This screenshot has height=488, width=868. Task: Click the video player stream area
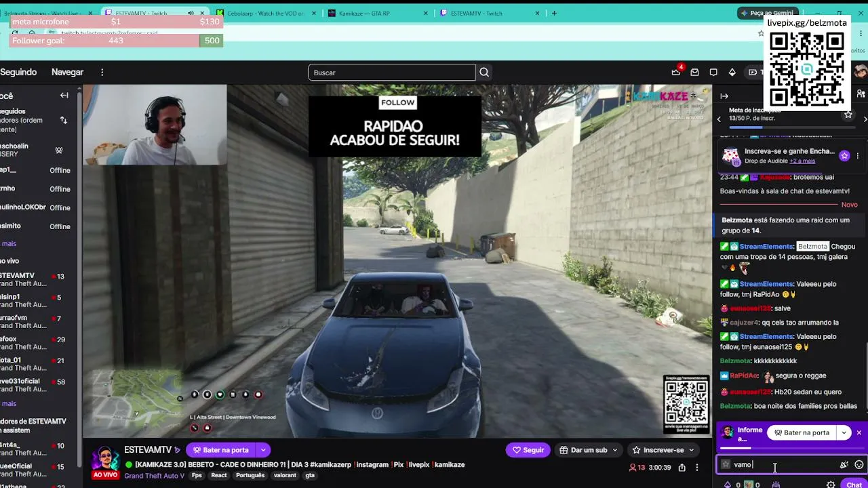pyautogui.click(x=397, y=261)
